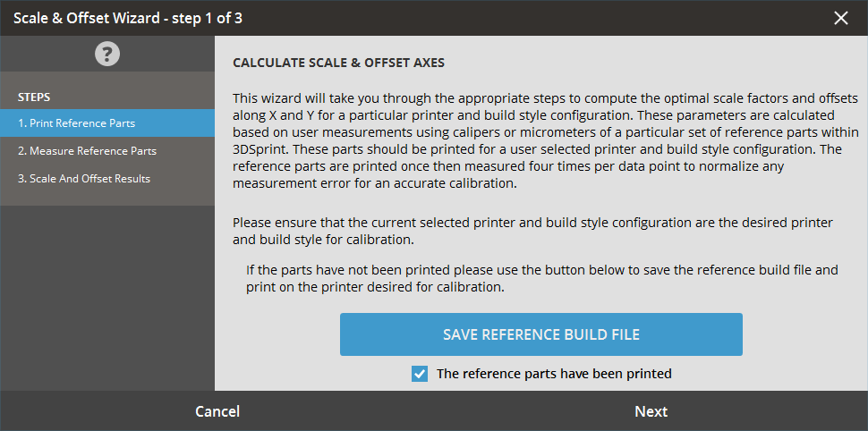The height and width of the screenshot is (431, 868).
Task: Click the 'The reference parts have been printed' label
Action: pyautogui.click(x=554, y=374)
